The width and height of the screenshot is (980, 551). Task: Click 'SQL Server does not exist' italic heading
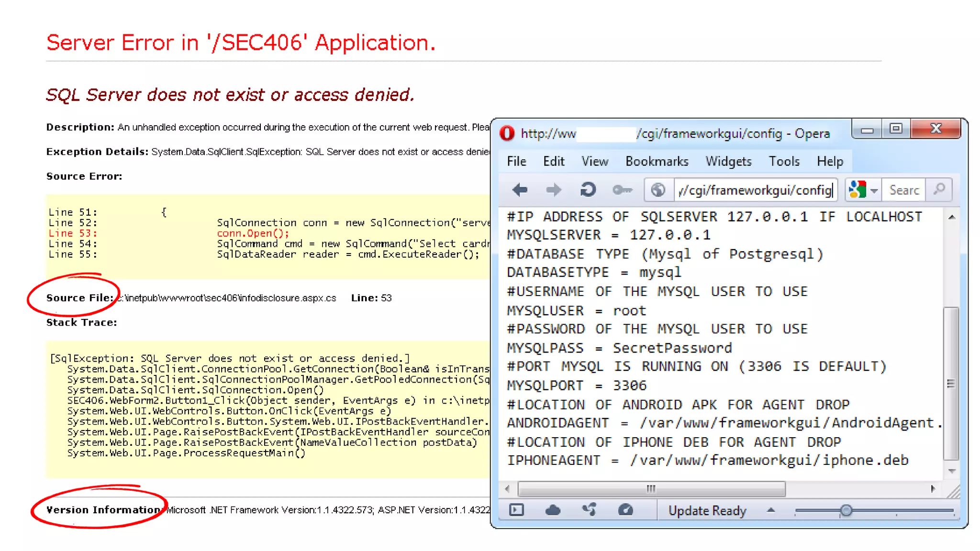point(230,95)
